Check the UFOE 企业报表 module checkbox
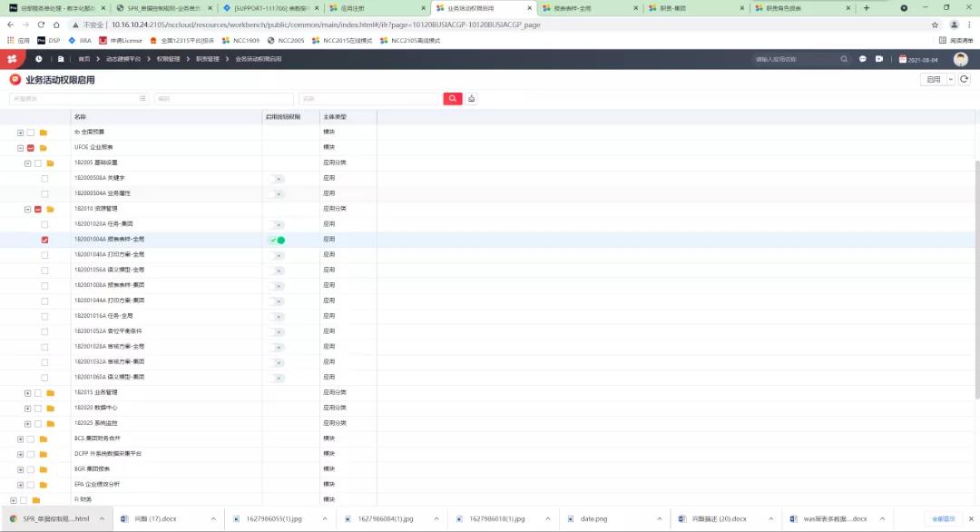This screenshot has width=980, height=532. [31, 148]
